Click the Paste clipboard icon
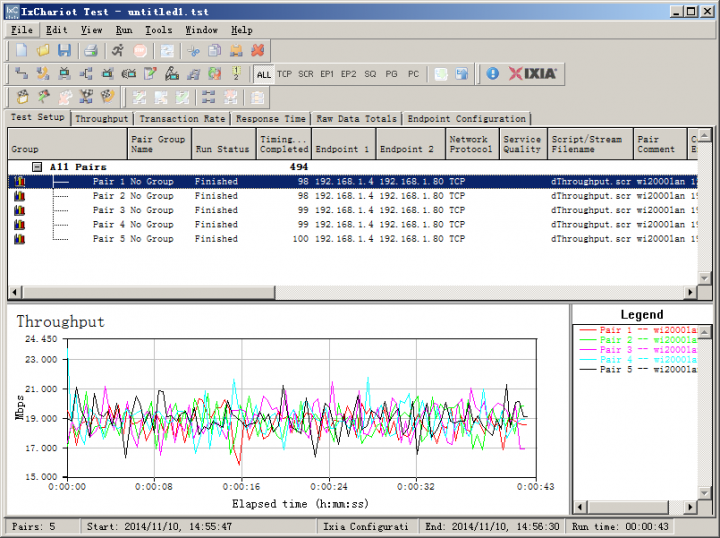 click(x=236, y=50)
